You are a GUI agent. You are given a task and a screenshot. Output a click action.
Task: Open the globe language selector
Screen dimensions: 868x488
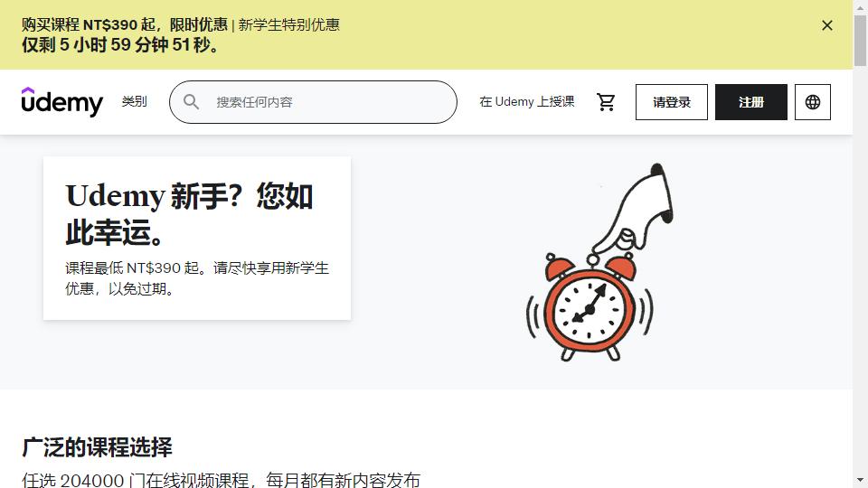click(x=813, y=102)
